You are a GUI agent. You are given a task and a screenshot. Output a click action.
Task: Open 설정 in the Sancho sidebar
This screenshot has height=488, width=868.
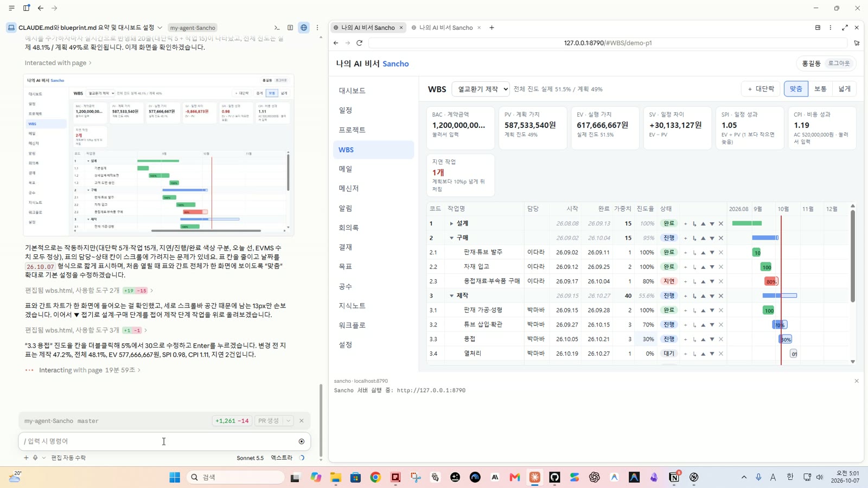click(373, 345)
